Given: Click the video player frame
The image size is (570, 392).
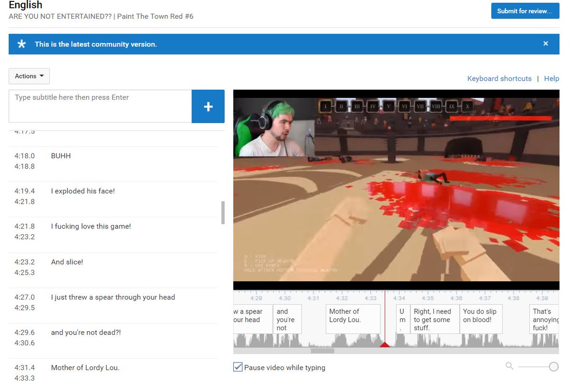Looking at the screenshot, I should click(x=396, y=190).
